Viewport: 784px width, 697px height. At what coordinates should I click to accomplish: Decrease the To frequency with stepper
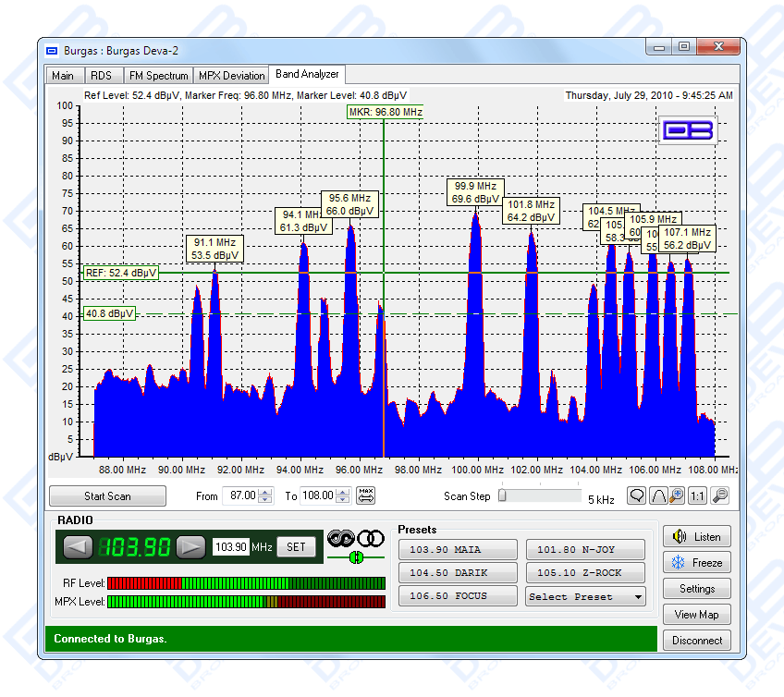pos(343,500)
